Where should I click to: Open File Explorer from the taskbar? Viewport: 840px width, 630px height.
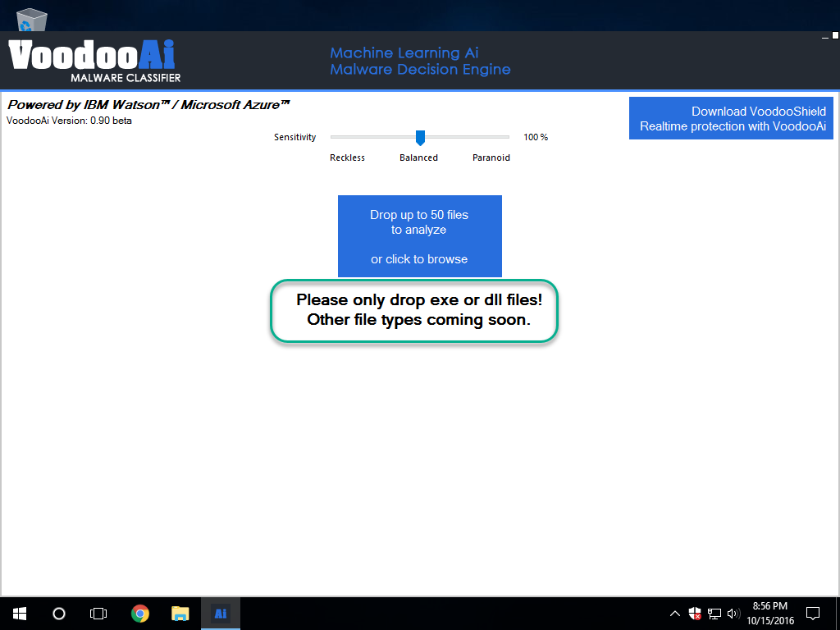coord(180,614)
